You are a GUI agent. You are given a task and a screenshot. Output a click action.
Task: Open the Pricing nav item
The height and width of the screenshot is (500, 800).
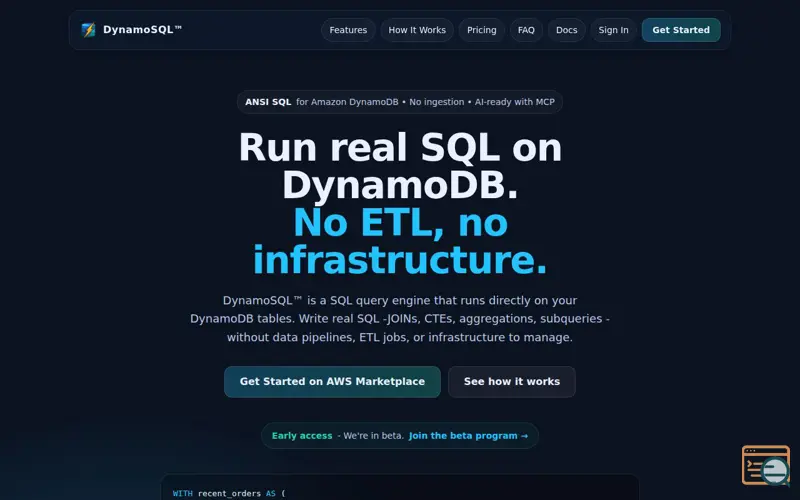coord(482,30)
